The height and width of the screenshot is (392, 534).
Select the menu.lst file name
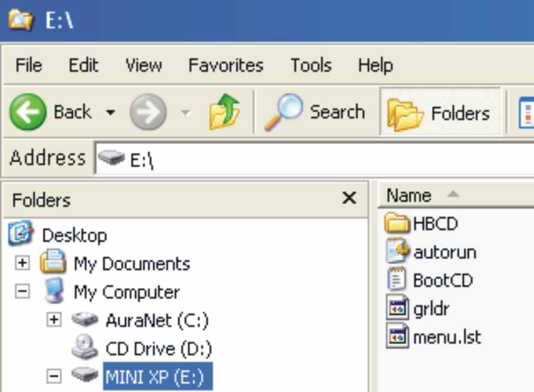(447, 337)
